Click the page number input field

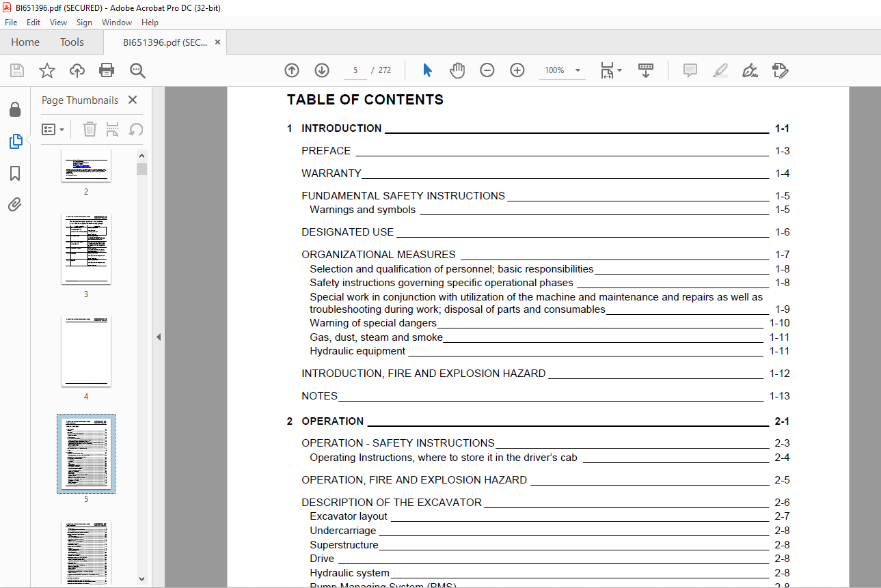click(x=355, y=70)
